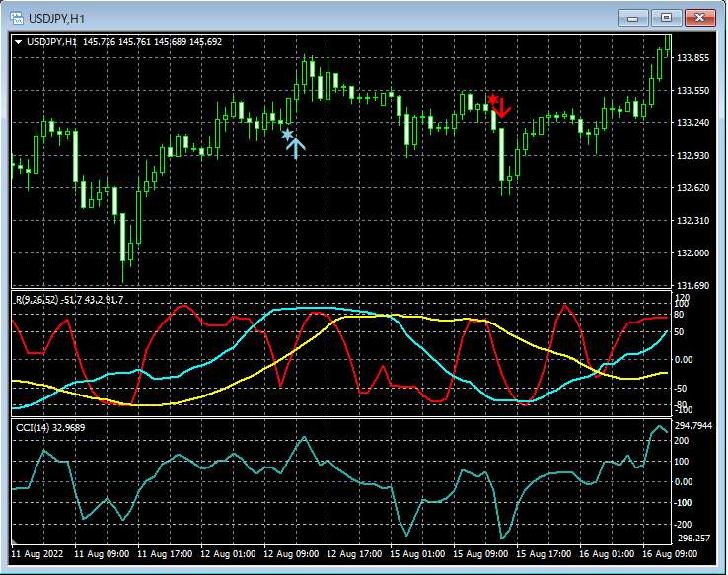This screenshot has height=575, width=728.
Task: Close the USDJPY,H1 chart window
Action: 701,18
